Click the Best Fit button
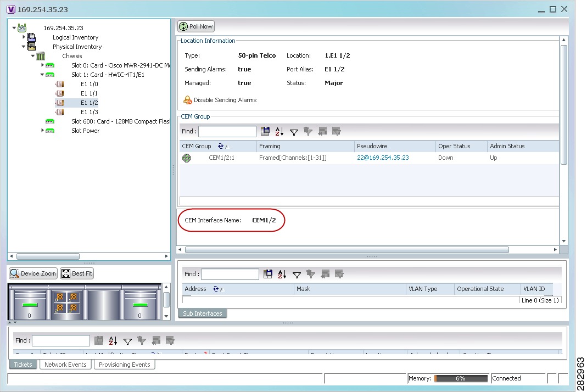587x392 pixels. coord(77,273)
